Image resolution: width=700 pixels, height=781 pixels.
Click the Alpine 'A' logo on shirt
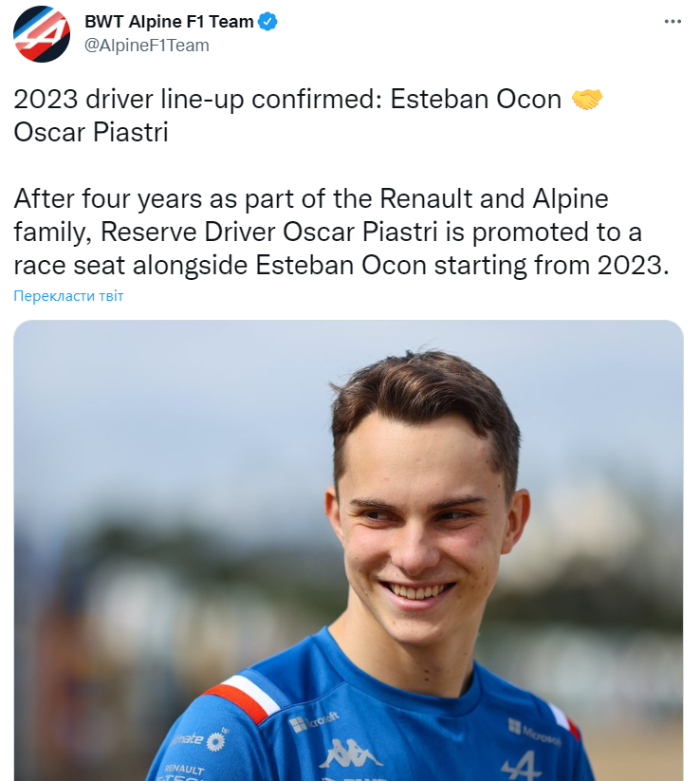click(x=520, y=763)
